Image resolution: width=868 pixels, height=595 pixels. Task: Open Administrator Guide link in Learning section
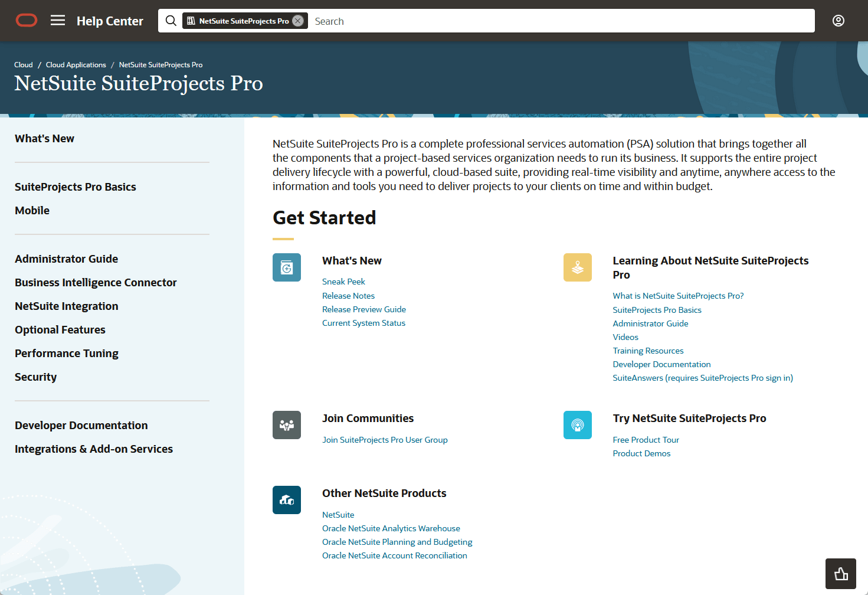click(651, 323)
